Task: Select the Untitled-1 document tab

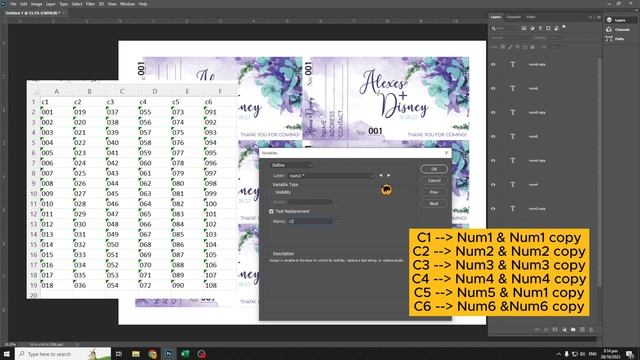Action: pyautogui.click(x=33, y=13)
